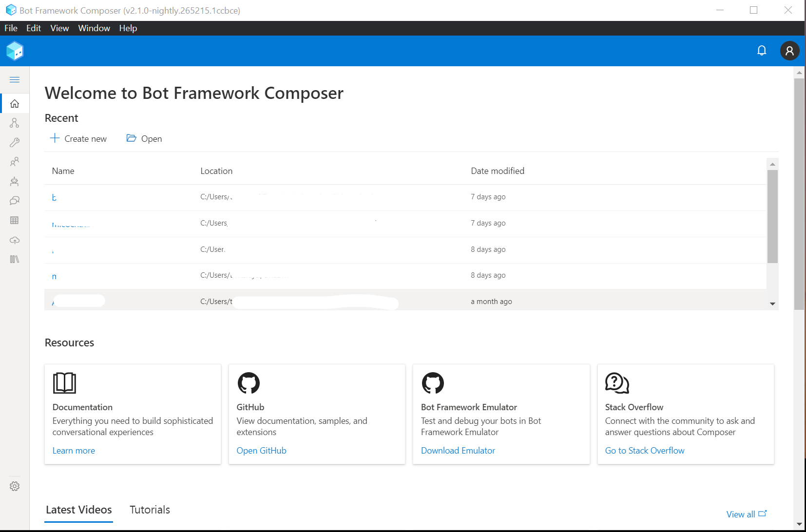The image size is (806, 532).
Task: Sort recent bots by Name column
Action: click(x=63, y=171)
